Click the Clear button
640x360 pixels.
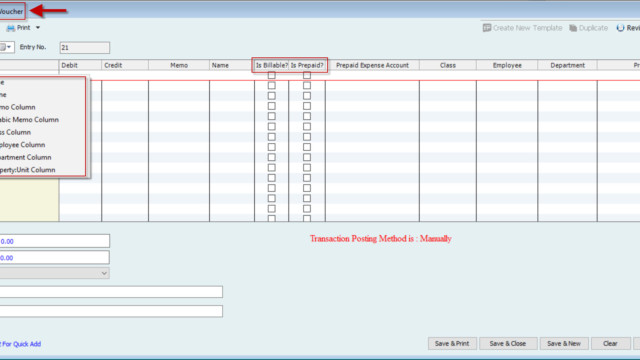[610, 344]
